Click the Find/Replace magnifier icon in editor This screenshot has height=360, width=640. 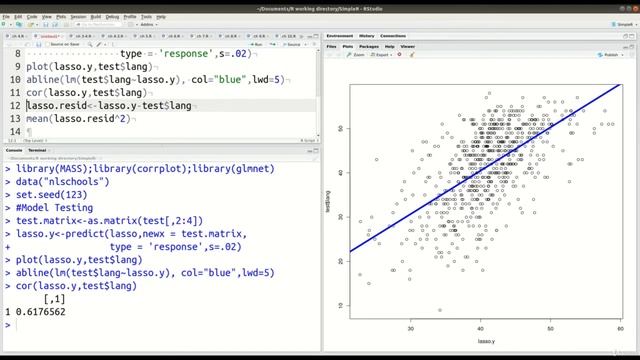[x=90, y=44]
